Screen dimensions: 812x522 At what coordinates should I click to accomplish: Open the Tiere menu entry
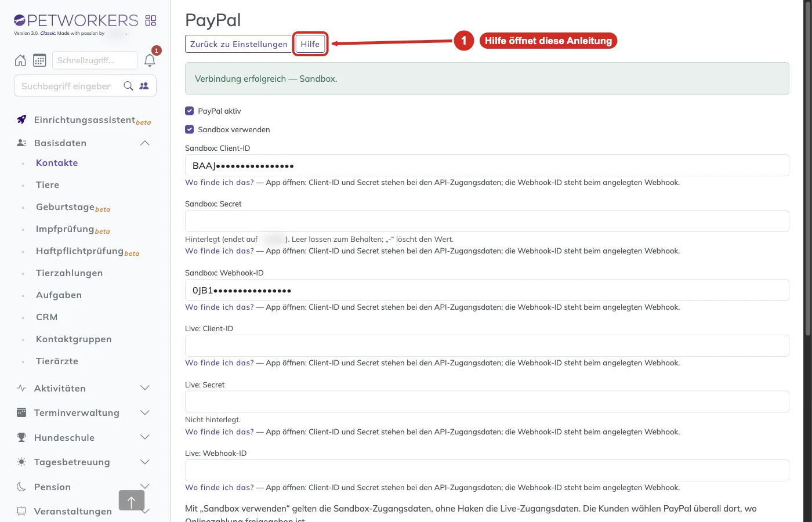48,185
